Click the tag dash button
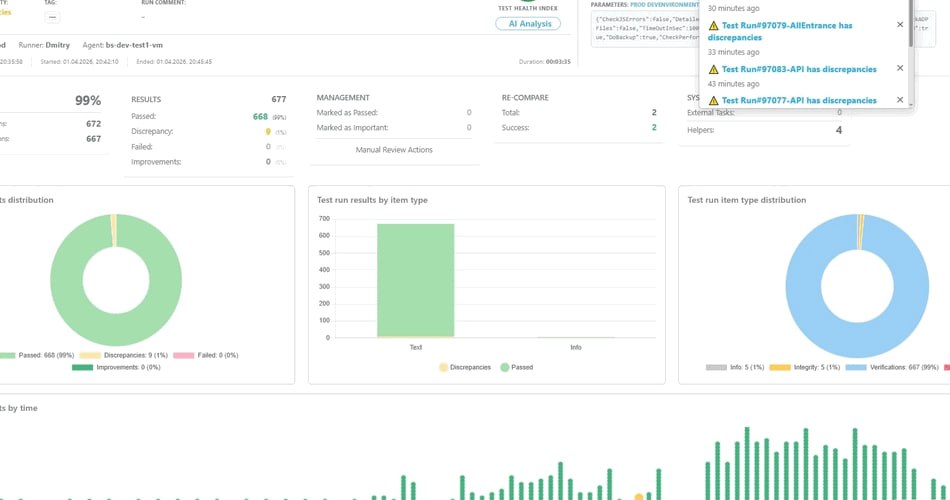950x500 pixels. (52, 18)
